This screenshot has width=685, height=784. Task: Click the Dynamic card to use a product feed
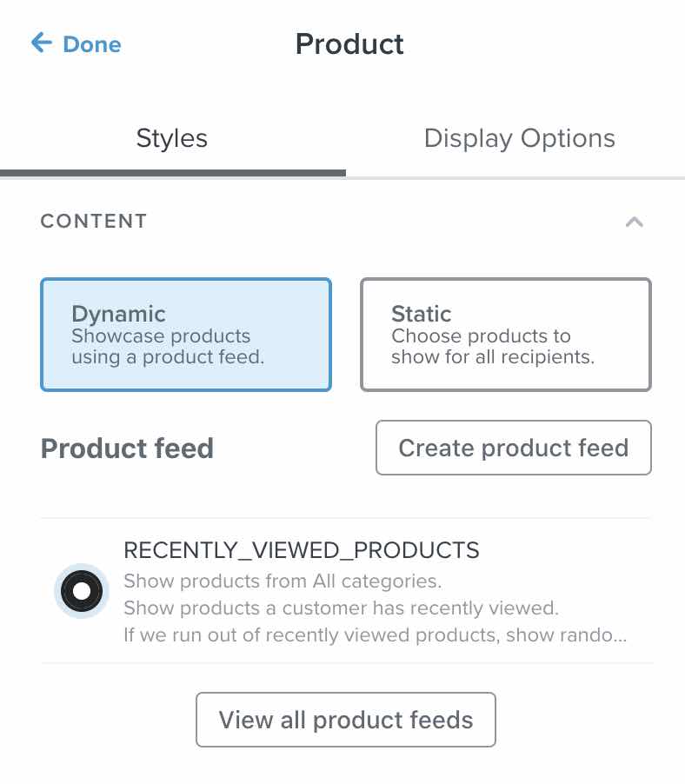[x=185, y=334]
